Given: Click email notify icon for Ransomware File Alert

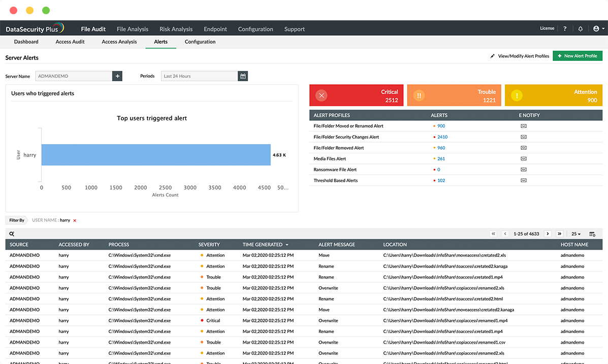Looking at the screenshot, I should pyautogui.click(x=523, y=170).
